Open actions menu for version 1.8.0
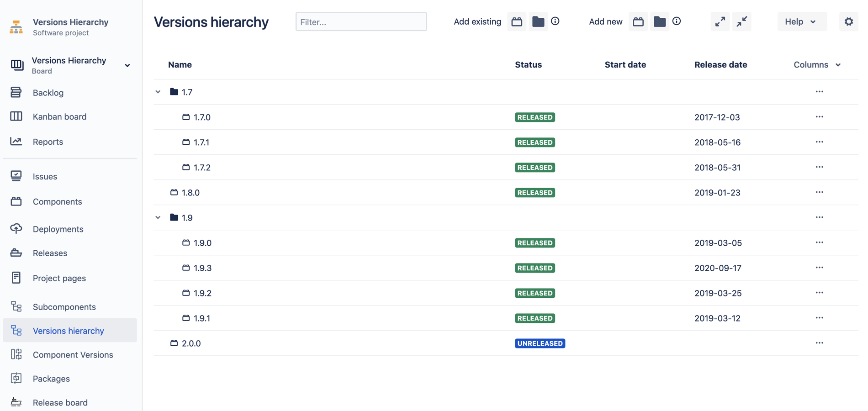This screenshot has height=411, width=868. tap(820, 192)
